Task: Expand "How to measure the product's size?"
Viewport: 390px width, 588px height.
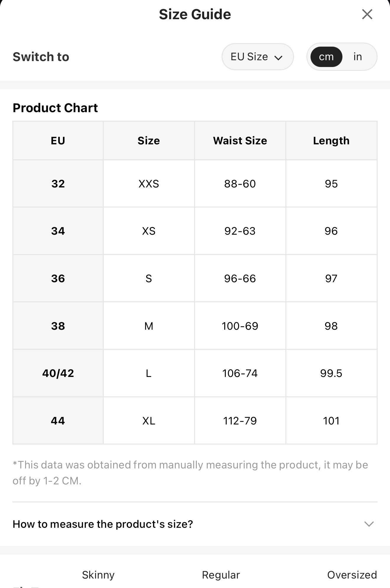Action: coord(195,524)
